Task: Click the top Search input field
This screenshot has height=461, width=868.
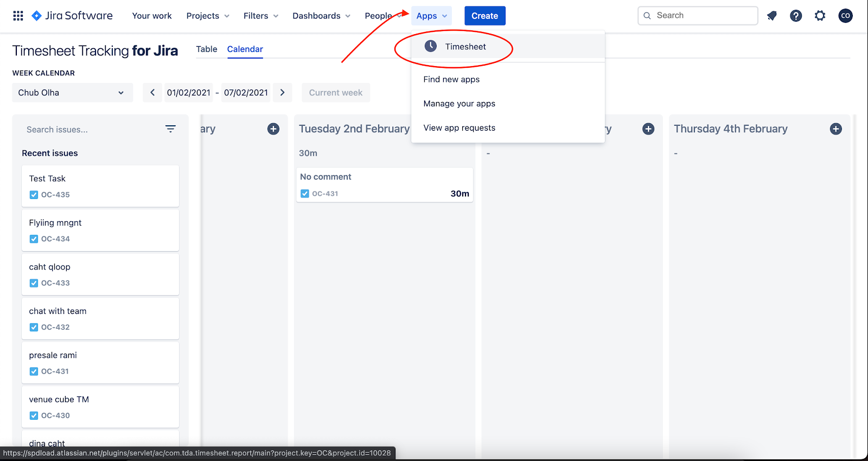Action: tap(698, 16)
